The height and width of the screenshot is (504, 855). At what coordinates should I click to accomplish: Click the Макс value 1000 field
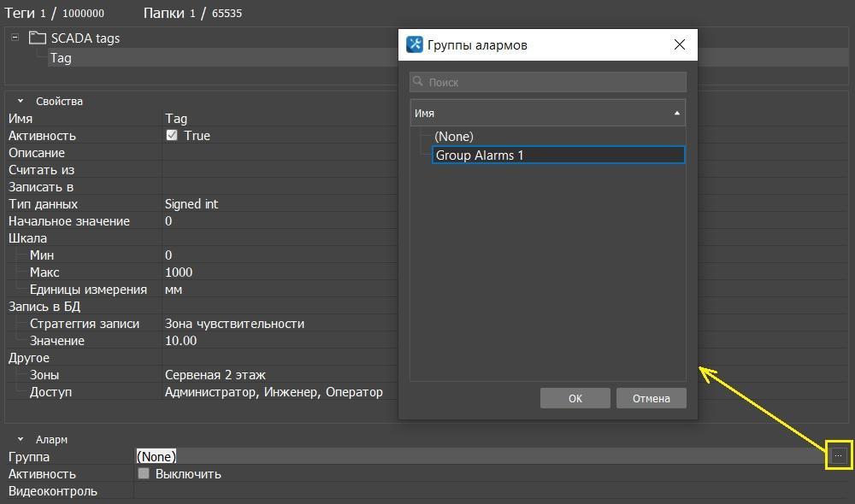[179, 273]
